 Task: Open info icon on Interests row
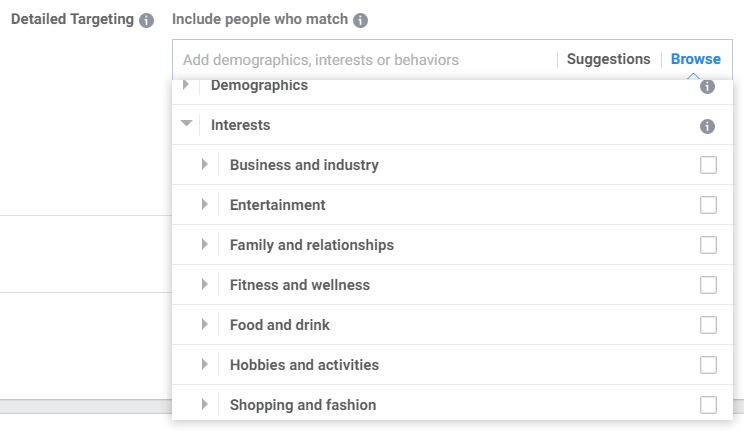pos(707,126)
